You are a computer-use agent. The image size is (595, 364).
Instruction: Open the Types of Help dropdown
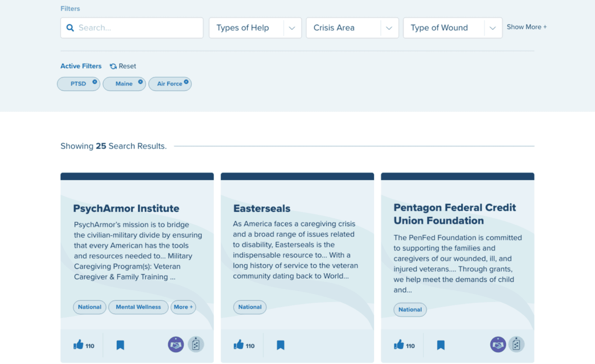(x=255, y=28)
